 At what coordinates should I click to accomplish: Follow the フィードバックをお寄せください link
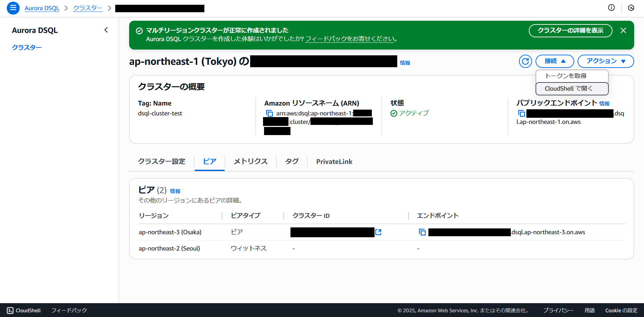pos(350,39)
